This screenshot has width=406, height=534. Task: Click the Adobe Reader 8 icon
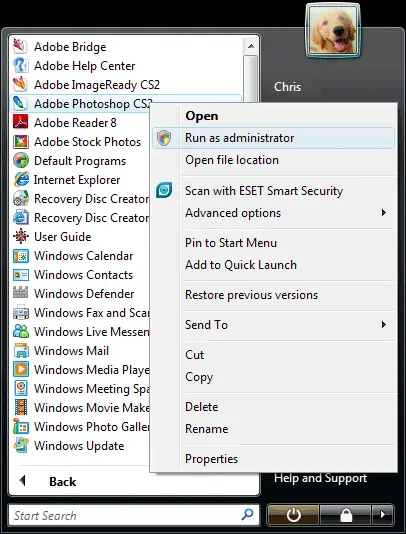(20, 122)
